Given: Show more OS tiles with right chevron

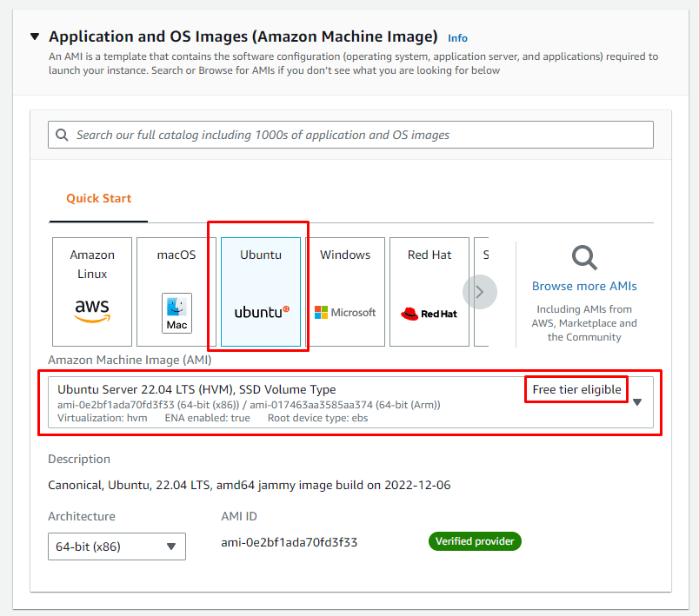Looking at the screenshot, I should 480,292.
